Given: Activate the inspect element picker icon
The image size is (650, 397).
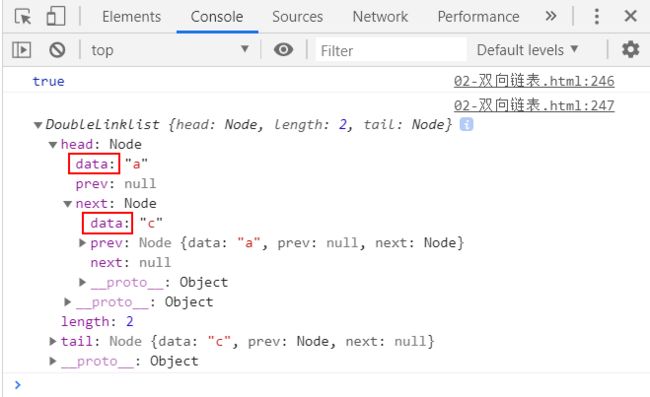Looking at the screenshot, I should [x=23, y=17].
